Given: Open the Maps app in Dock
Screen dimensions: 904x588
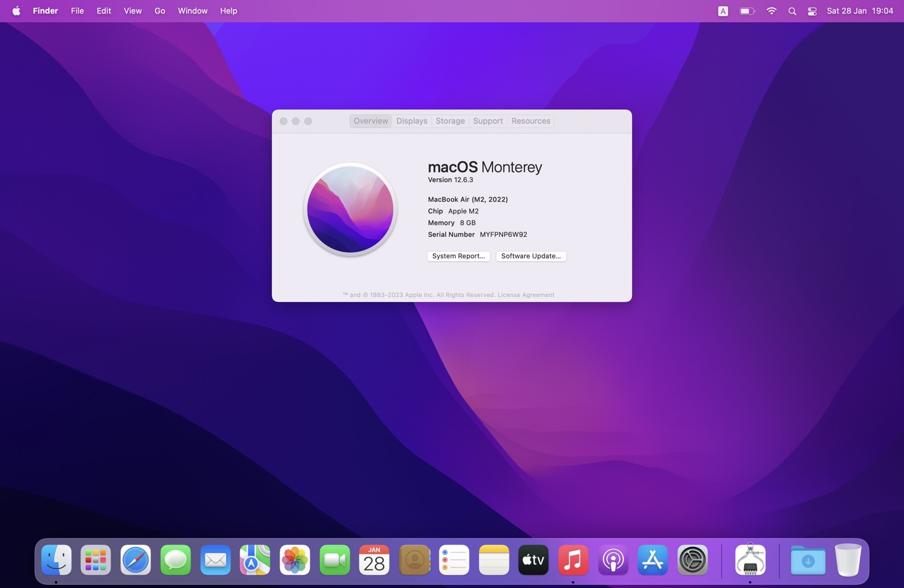Looking at the screenshot, I should (255, 560).
